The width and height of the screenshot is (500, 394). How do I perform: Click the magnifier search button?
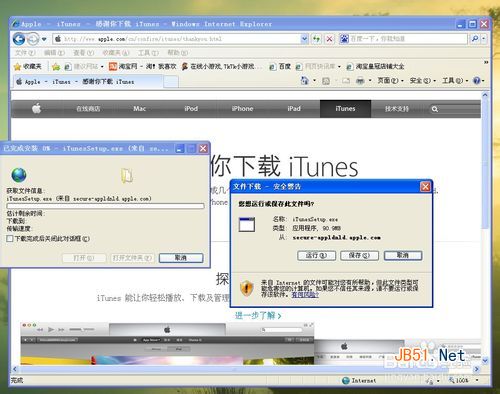click(x=475, y=39)
